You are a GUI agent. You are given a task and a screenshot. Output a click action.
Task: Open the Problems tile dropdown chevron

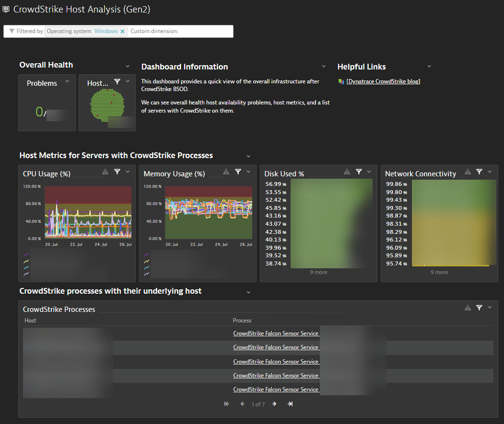click(x=67, y=81)
